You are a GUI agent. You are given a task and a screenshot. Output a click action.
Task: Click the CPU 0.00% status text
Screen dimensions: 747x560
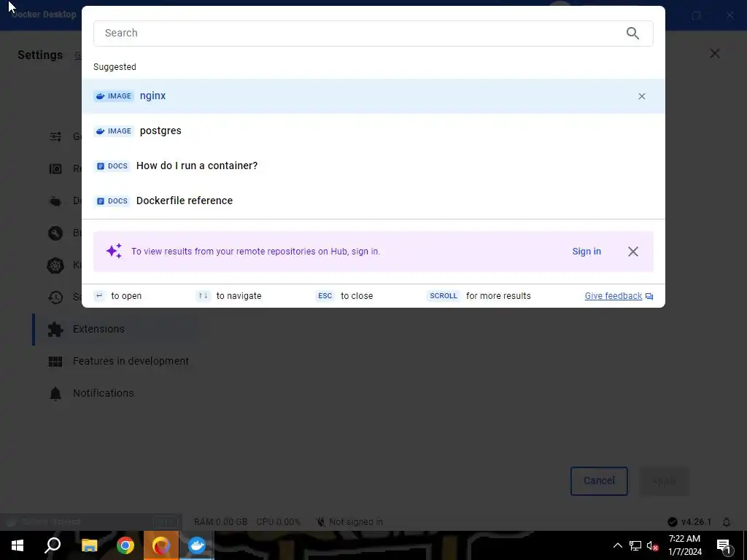pos(278,522)
